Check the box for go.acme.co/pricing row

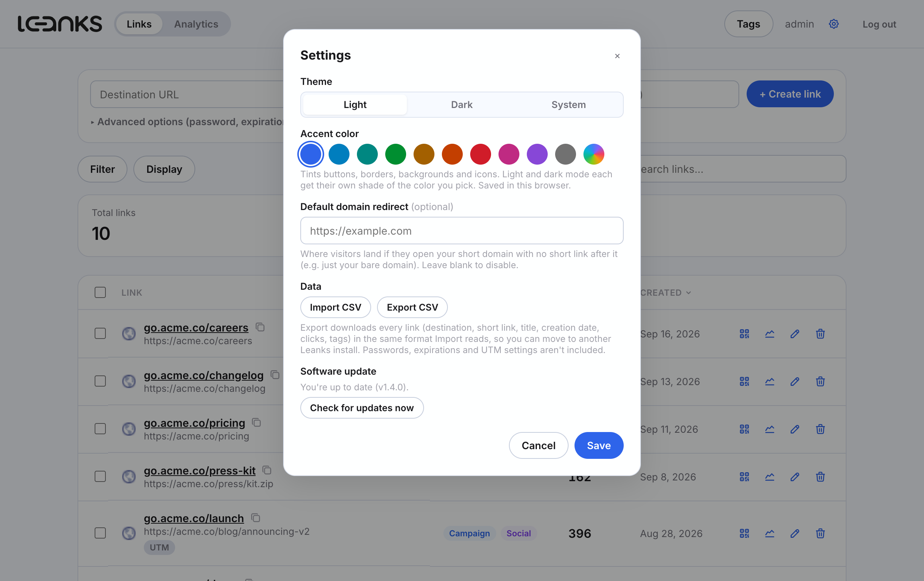100,428
